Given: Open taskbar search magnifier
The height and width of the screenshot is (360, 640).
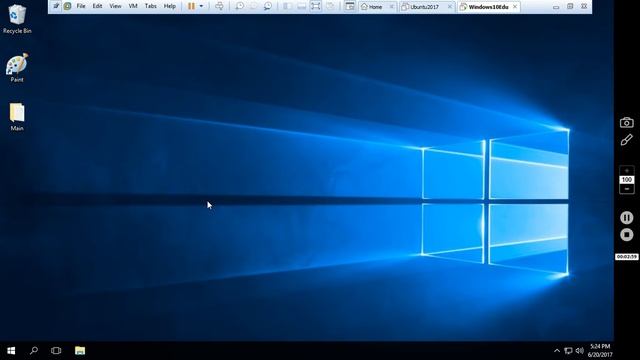Looking at the screenshot, I should [x=34, y=351].
